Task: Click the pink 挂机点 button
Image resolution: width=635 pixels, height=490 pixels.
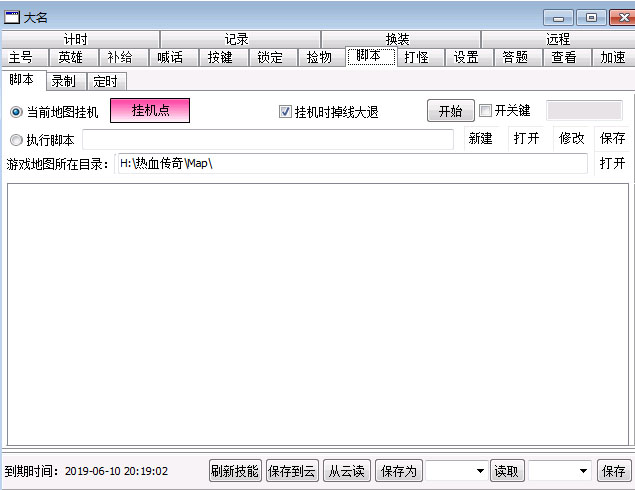Action: click(150, 110)
